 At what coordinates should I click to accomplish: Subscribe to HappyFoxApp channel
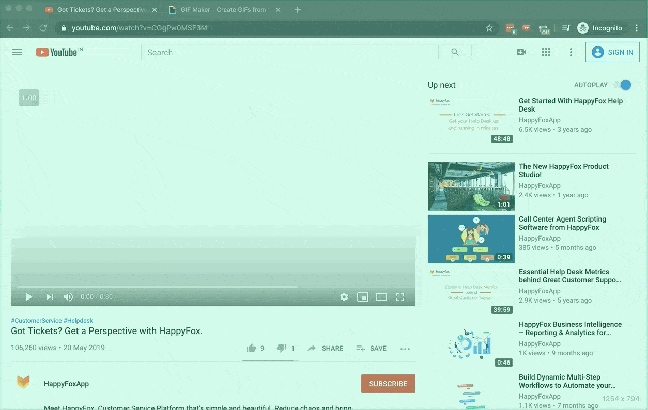click(x=388, y=384)
